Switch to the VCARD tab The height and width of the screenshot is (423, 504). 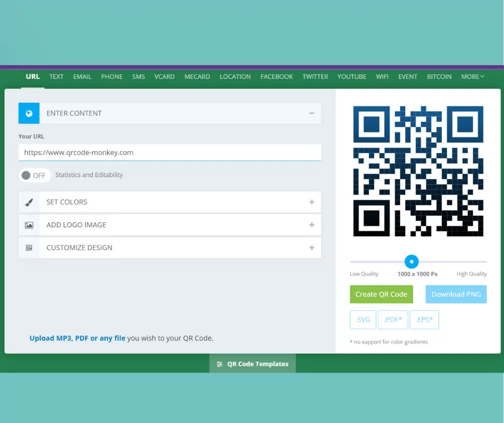(165, 77)
